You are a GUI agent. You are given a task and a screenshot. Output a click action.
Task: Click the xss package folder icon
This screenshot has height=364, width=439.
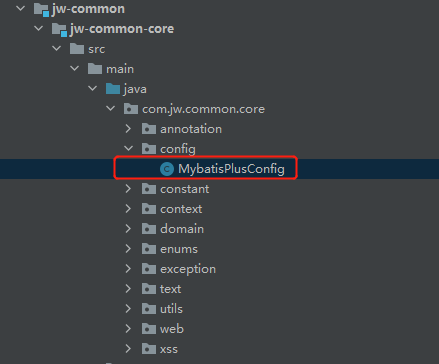pos(149,349)
